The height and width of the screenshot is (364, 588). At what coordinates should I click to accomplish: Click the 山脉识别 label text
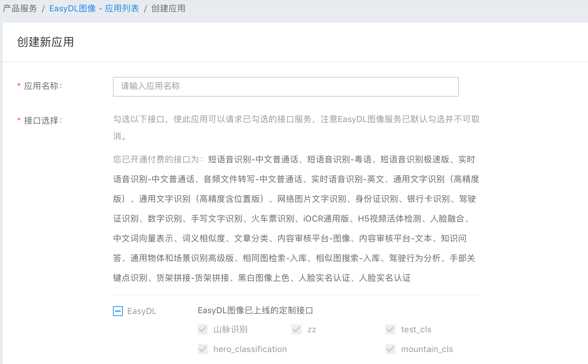230,329
